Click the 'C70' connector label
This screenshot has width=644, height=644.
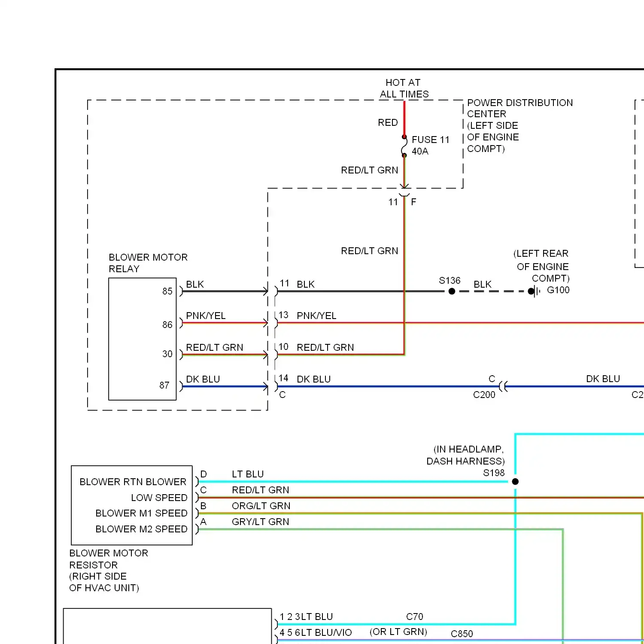(x=415, y=617)
